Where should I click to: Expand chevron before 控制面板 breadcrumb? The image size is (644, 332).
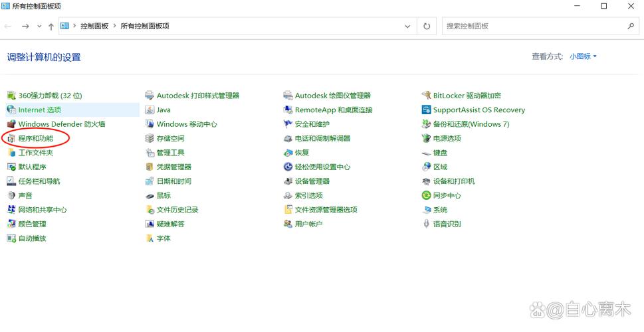[74, 27]
